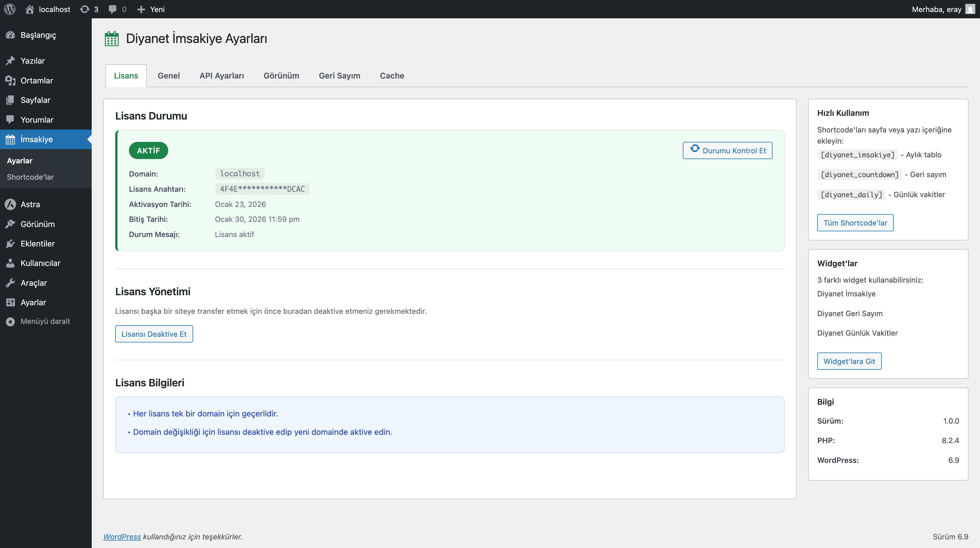Click the Sürüm 6.9 footer text

coord(950,537)
